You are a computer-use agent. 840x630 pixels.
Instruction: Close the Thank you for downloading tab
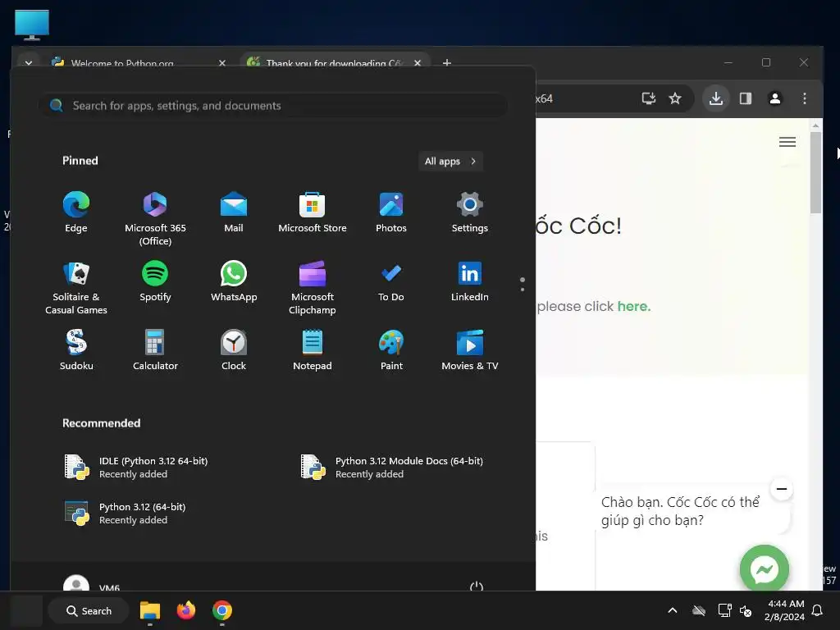pos(418,62)
